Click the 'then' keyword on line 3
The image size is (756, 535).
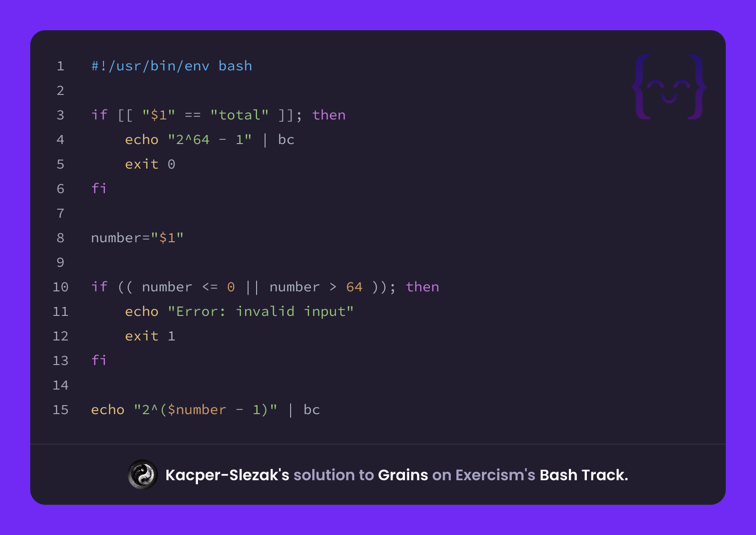[x=329, y=115]
